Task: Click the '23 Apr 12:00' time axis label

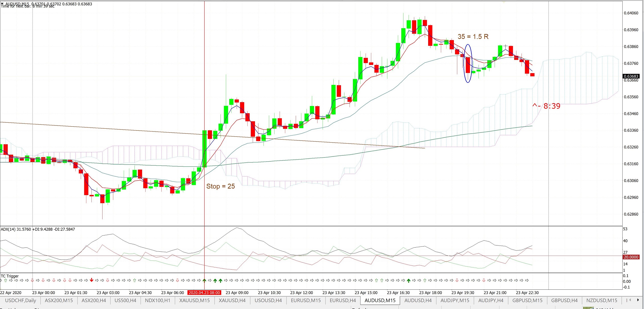Action: [x=301, y=293]
